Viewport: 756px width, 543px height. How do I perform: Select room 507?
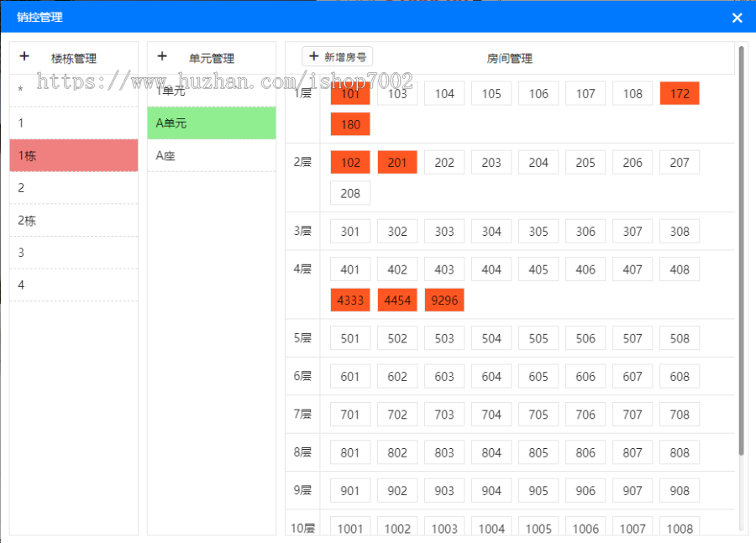pyautogui.click(x=633, y=338)
